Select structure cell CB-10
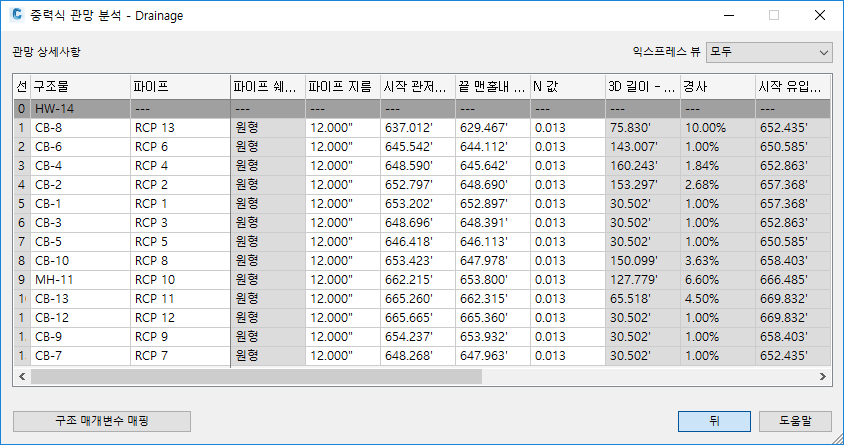 click(80, 260)
